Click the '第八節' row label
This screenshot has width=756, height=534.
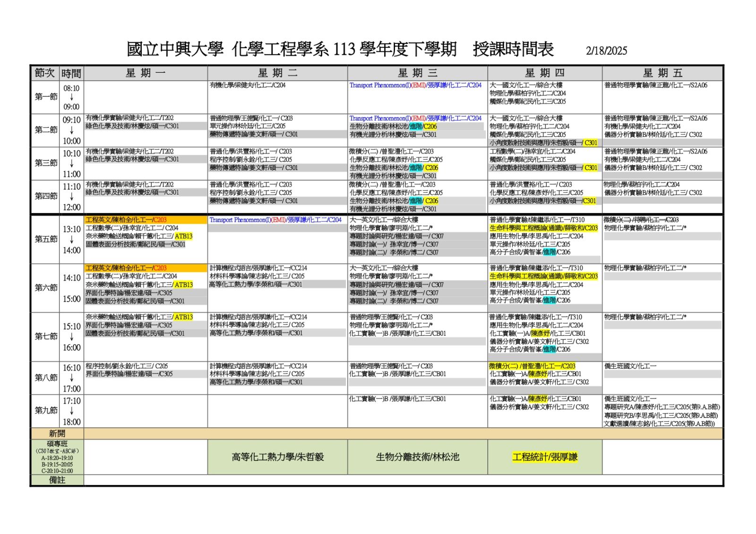(46, 378)
